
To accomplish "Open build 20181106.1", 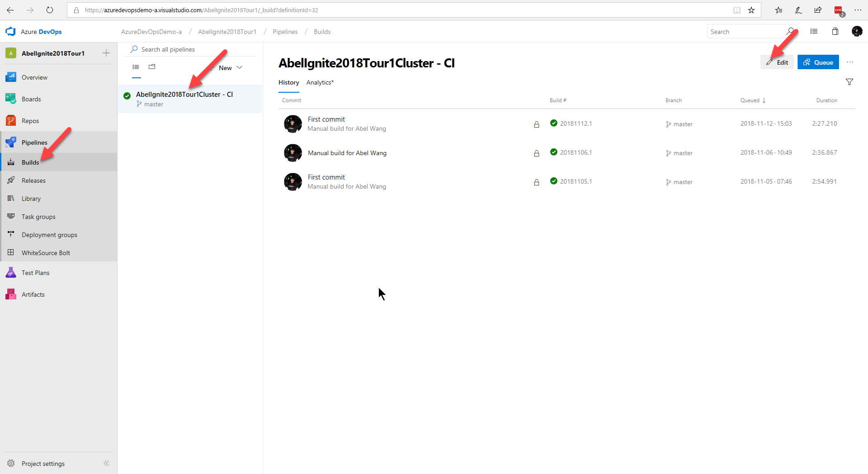I will pyautogui.click(x=576, y=152).
